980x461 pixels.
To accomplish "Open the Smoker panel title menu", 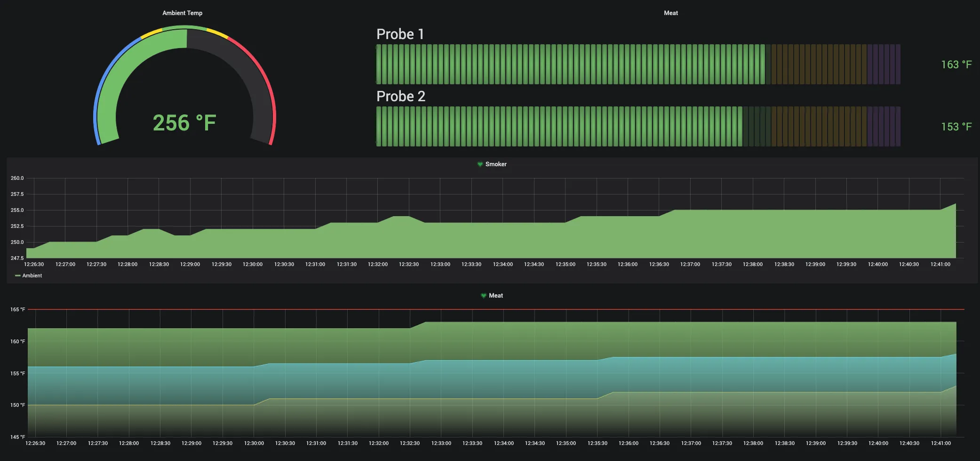I will [x=496, y=164].
